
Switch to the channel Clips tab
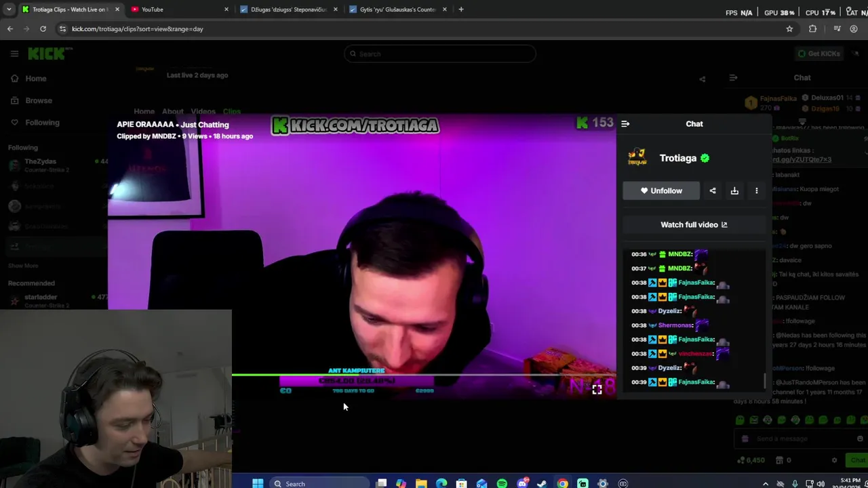click(x=232, y=111)
